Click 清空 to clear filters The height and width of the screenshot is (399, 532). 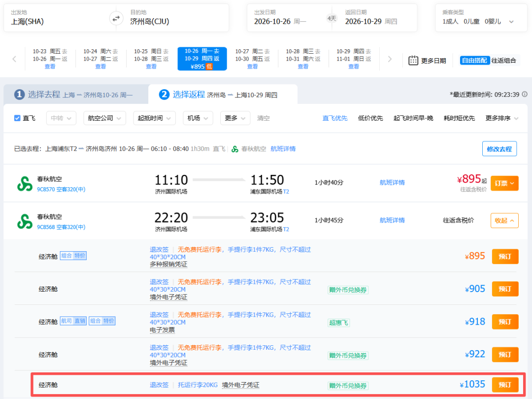click(263, 118)
